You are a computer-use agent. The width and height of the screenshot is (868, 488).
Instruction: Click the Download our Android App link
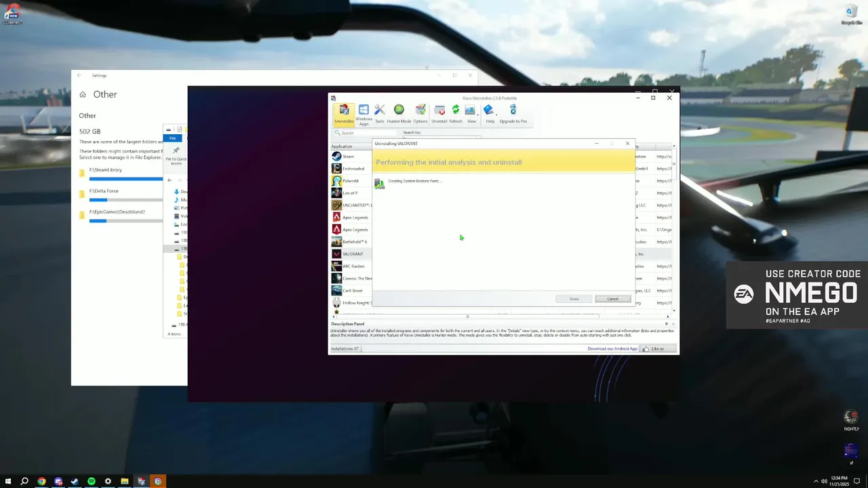pyautogui.click(x=612, y=348)
